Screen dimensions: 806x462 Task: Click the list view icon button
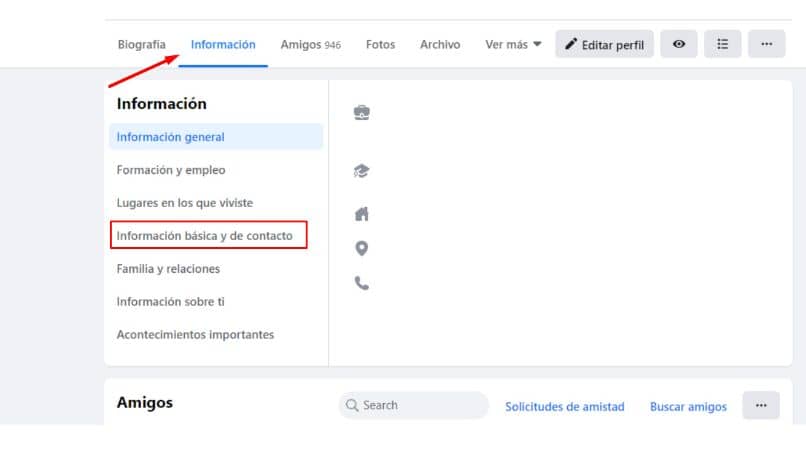pyautogui.click(x=723, y=44)
